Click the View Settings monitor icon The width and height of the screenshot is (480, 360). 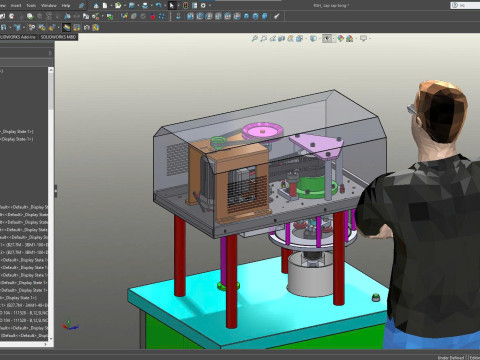click(x=363, y=38)
